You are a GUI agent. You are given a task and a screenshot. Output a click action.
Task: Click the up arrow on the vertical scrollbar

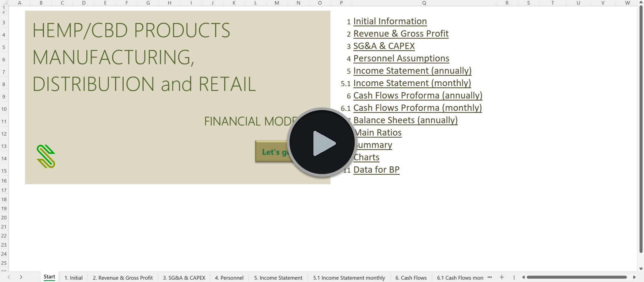[x=641, y=3]
